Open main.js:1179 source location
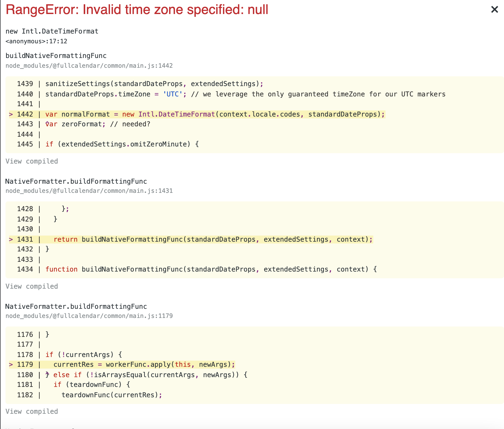The height and width of the screenshot is (429, 504). (x=89, y=316)
